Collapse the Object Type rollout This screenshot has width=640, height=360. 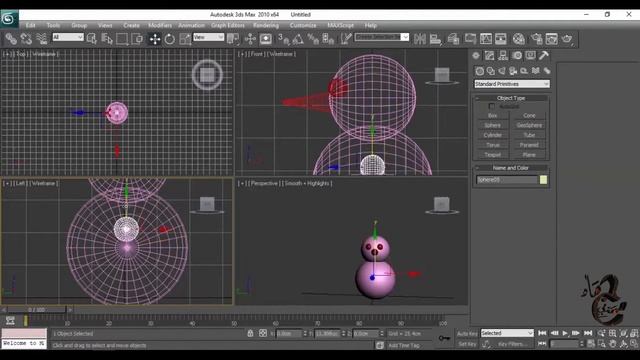pyautogui.click(x=511, y=98)
